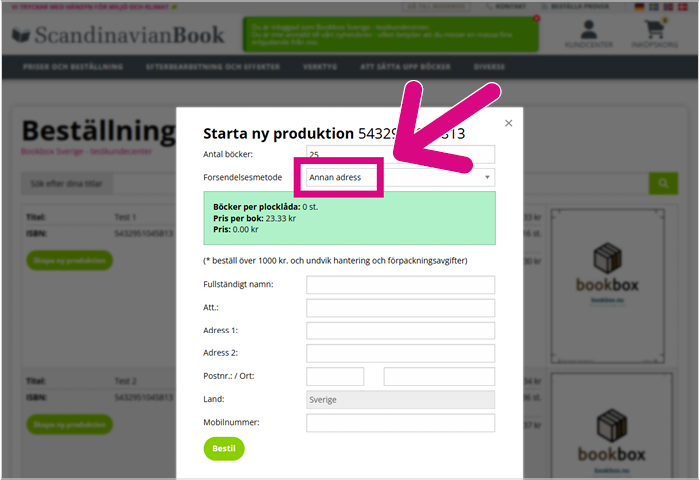
Task: Open Att sätta upp böcker menu
Action: (x=405, y=67)
